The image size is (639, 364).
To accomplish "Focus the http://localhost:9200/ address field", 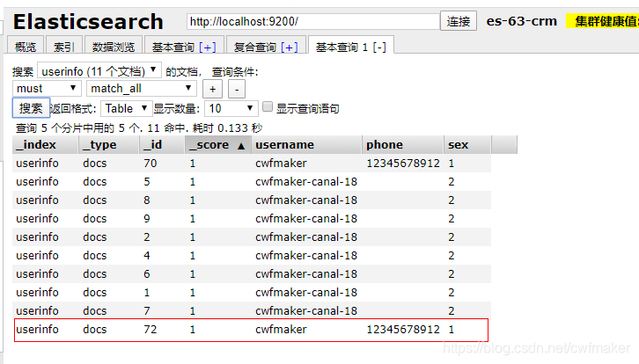I will 313,21.
